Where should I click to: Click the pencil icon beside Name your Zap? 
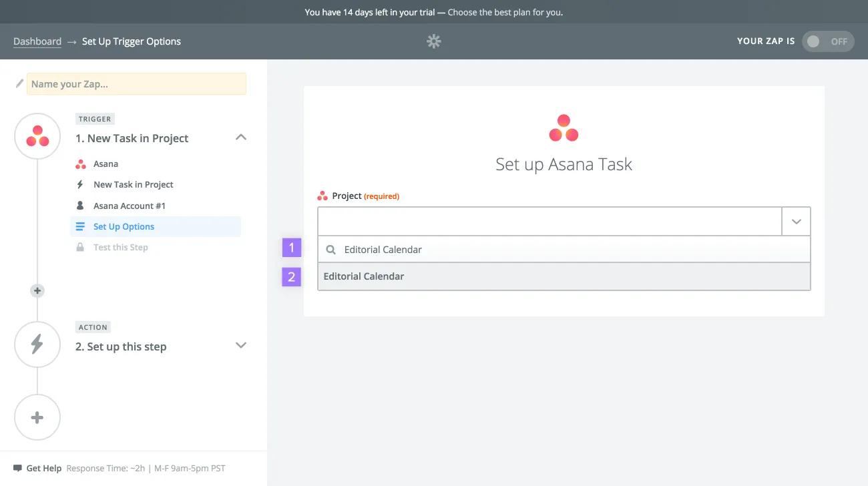19,83
